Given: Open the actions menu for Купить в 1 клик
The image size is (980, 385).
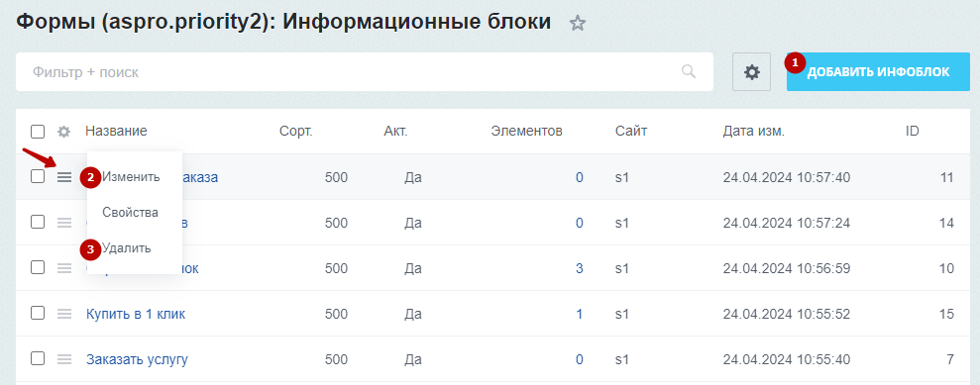Looking at the screenshot, I should pyautogui.click(x=64, y=314).
